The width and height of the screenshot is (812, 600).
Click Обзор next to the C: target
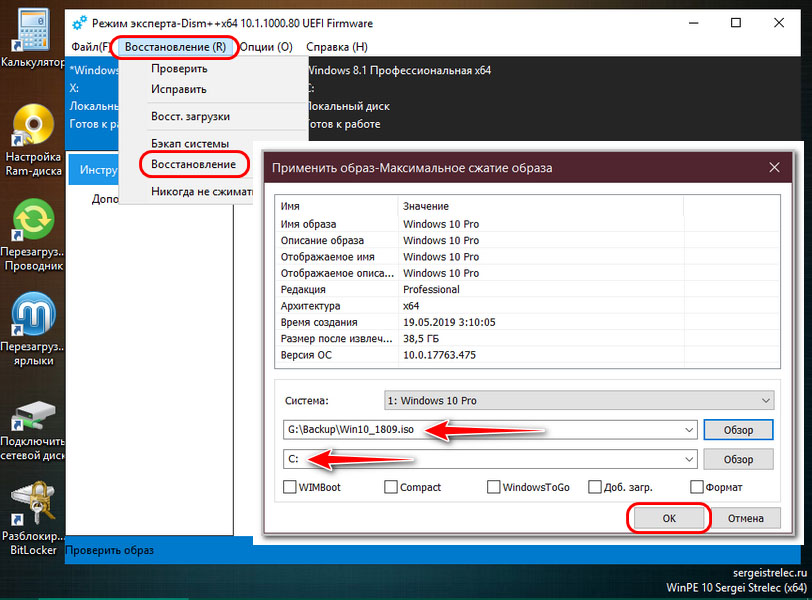pos(738,459)
